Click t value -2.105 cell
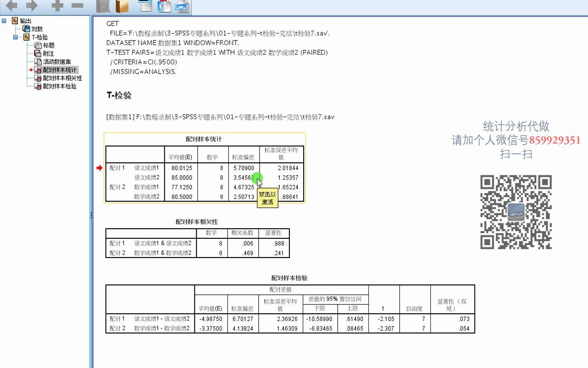The image size is (588, 368). click(384, 319)
